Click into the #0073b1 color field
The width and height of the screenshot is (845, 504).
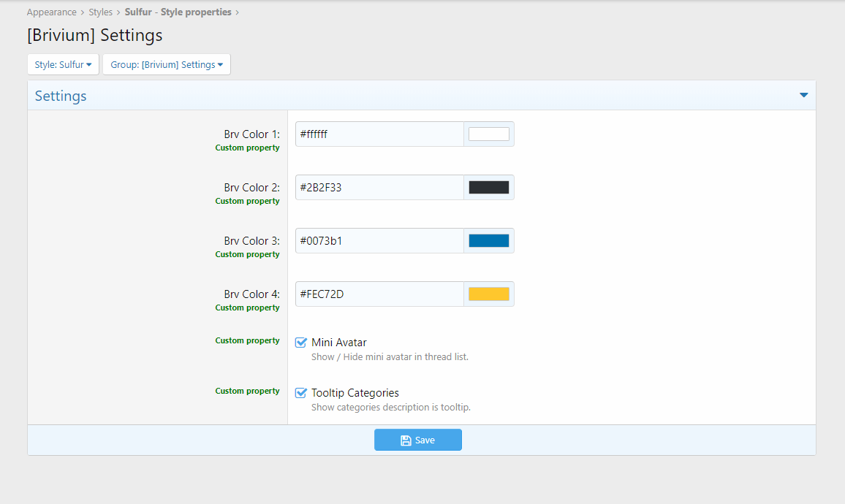[x=379, y=241]
